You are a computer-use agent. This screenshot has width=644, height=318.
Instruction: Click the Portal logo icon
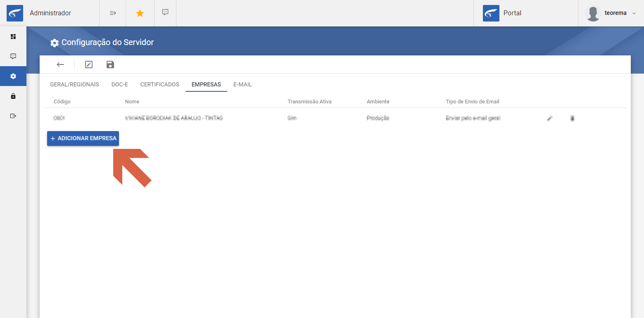pyautogui.click(x=491, y=13)
